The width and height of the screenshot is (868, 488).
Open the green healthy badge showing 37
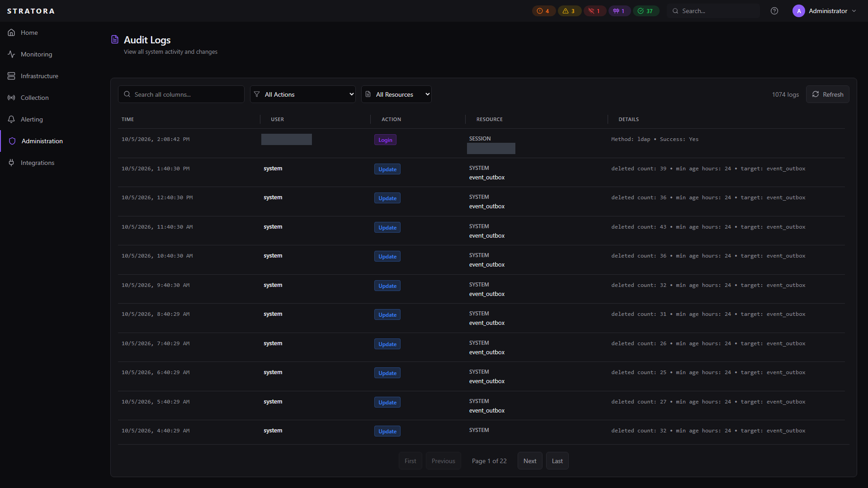coord(646,11)
